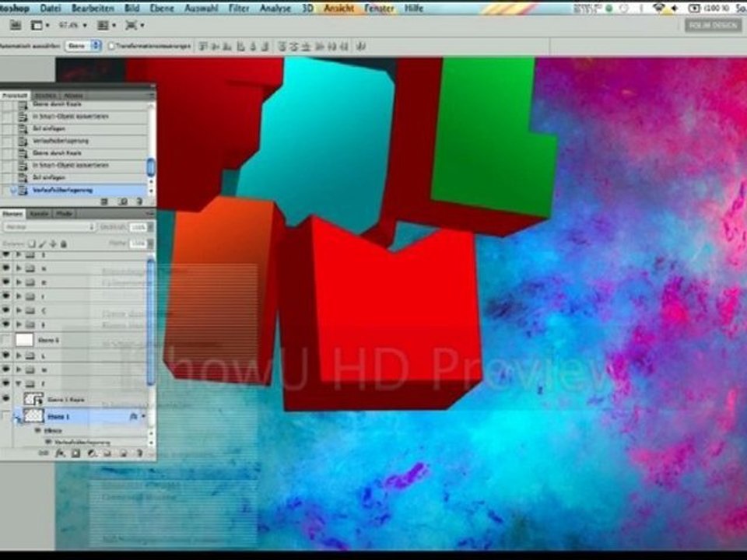Image resolution: width=747 pixels, height=560 pixels.
Task: Toggle Effekte visibility under Ebene 1
Action: 37,430
